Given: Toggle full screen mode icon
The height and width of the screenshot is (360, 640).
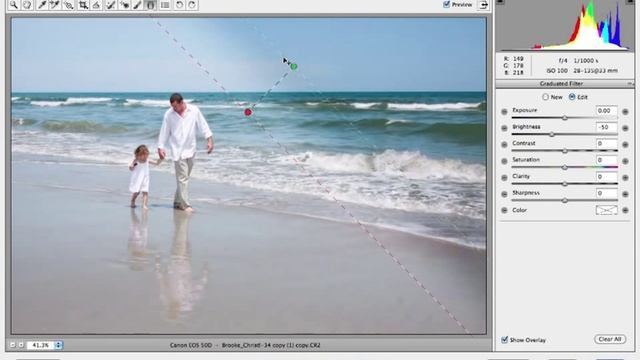Looking at the screenshot, I should (x=484, y=4).
